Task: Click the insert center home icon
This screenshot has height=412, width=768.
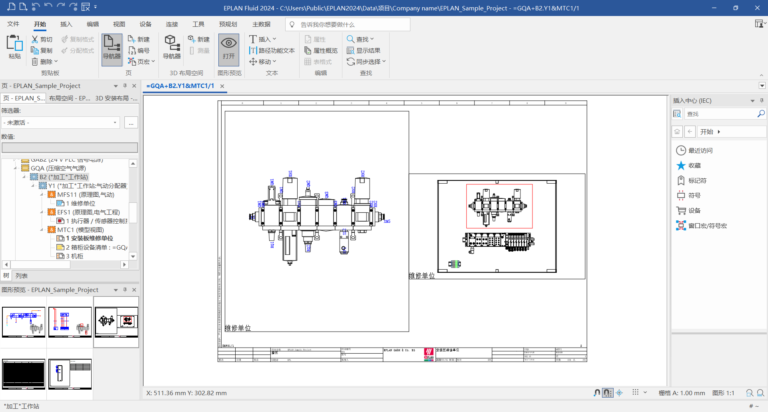Action: tap(677, 132)
